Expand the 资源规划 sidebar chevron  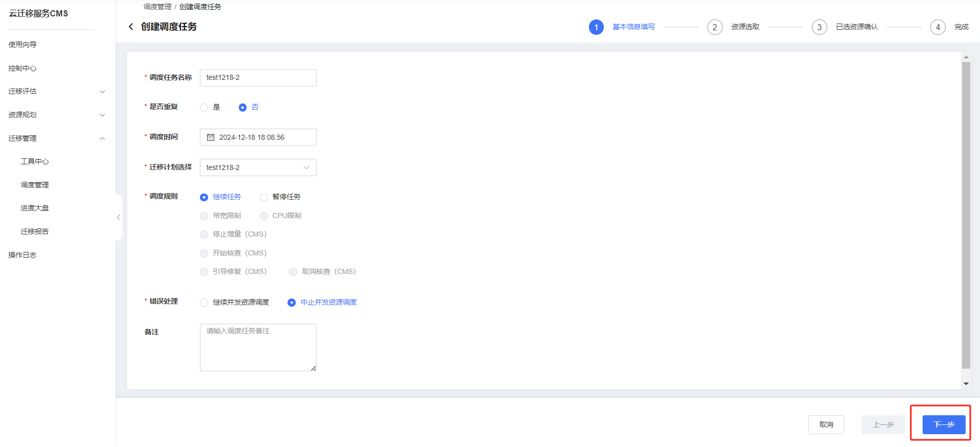102,115
